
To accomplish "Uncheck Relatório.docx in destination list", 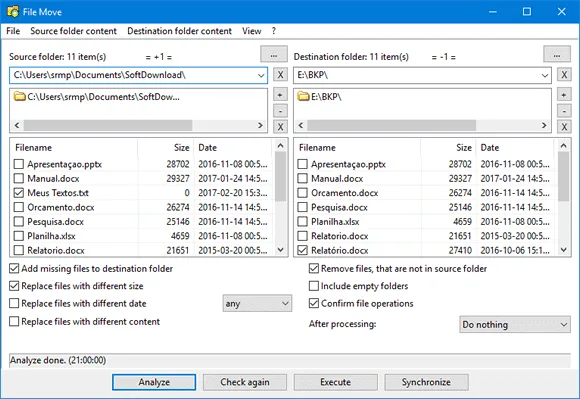I will click(302, 250).
